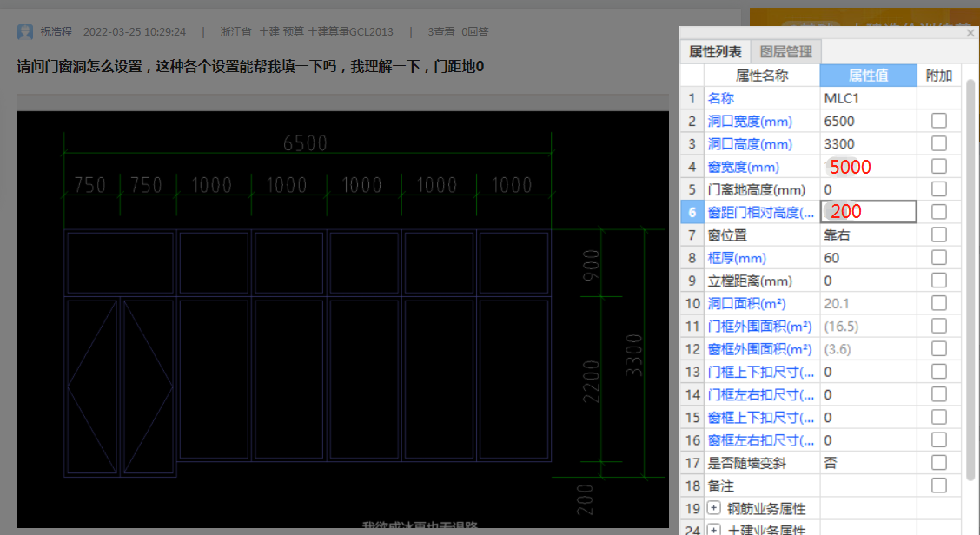Click the 洞口宽度 value cell 6500
The width and height of the screenshot is (980, 535).
(868, 122)
